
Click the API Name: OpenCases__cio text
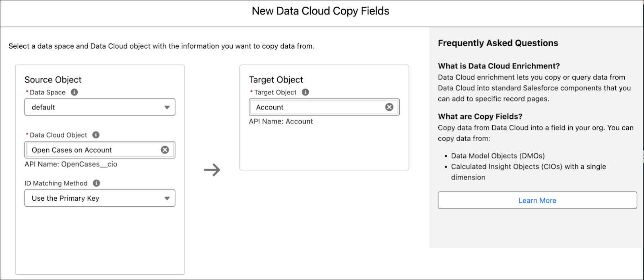pyautogui.click(x=71, y=164)
